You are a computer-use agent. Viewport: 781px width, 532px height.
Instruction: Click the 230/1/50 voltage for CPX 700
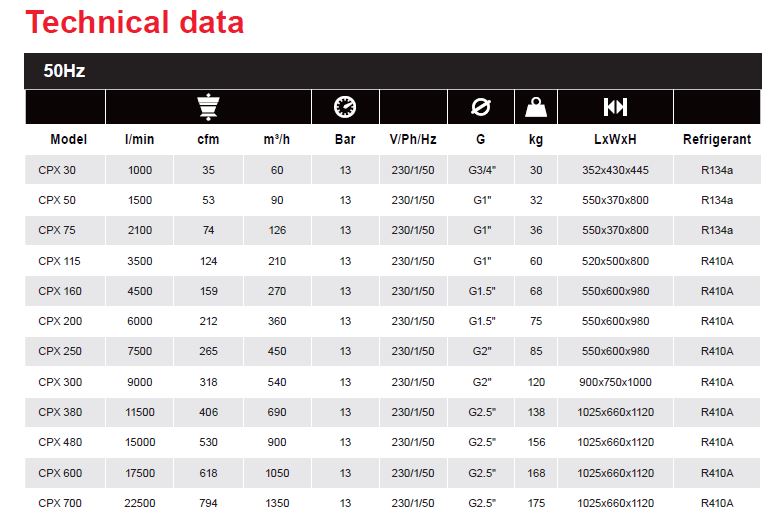413,503
